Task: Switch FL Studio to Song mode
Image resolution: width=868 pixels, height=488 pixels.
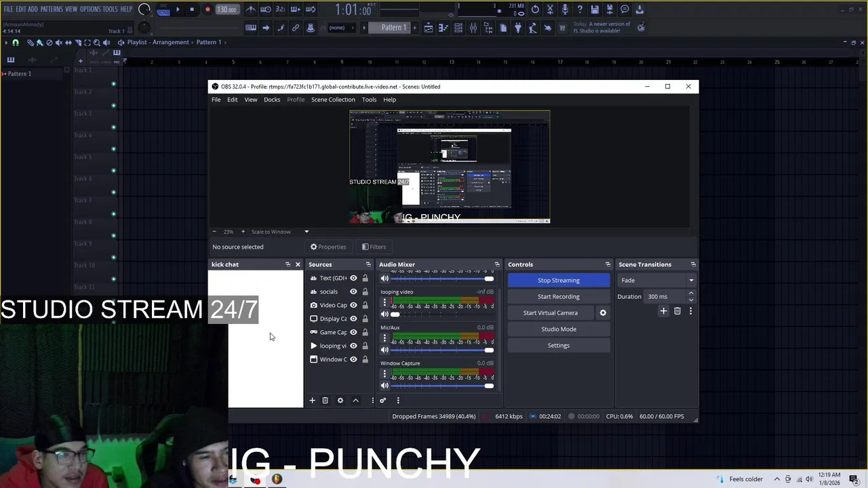Action: [x=163, y=12]
